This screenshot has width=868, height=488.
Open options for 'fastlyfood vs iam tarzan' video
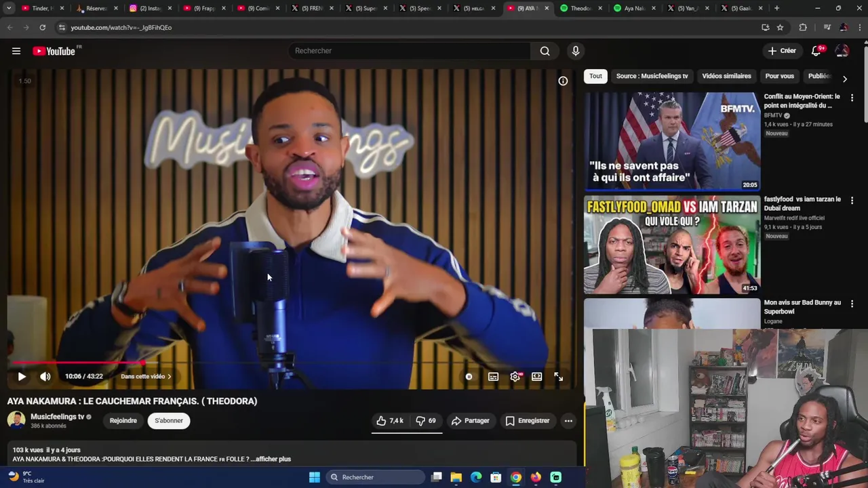(x=852, y=201)
